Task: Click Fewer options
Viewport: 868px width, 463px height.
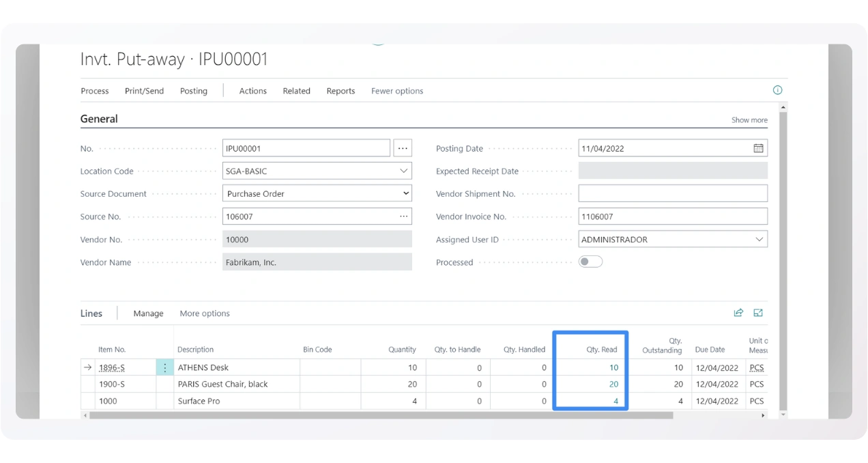Action: pyautogui.click(x=397, y=91)
